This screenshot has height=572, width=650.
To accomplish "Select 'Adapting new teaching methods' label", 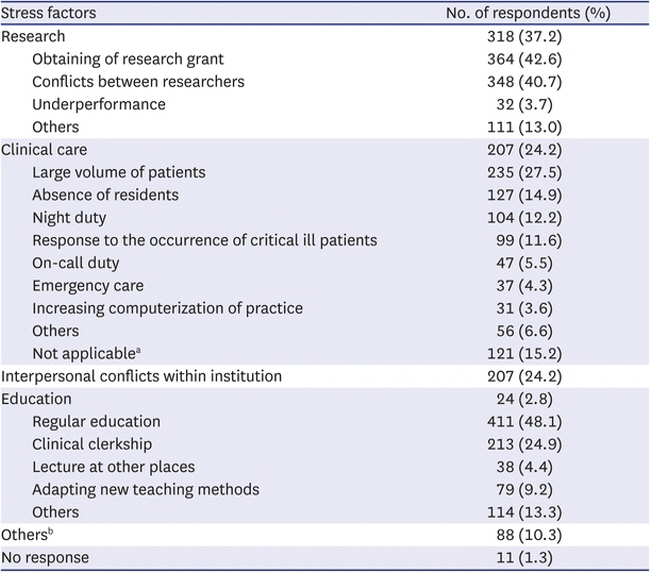I will pyautogui.click(x=146, y=490).
